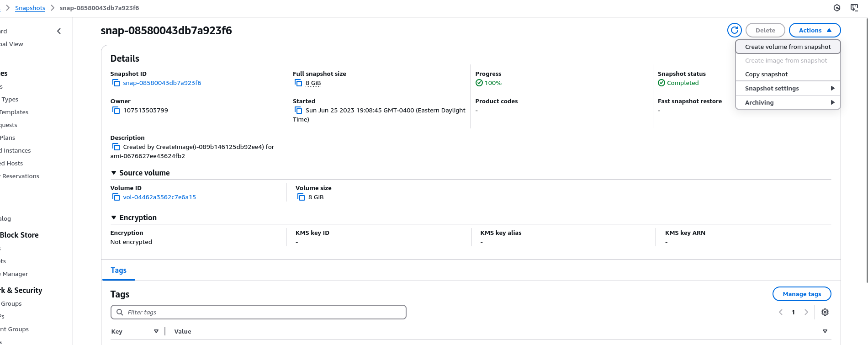Click the Manage tags button
The width and height of the screenshot is (868, 345).
click(801, 294)
